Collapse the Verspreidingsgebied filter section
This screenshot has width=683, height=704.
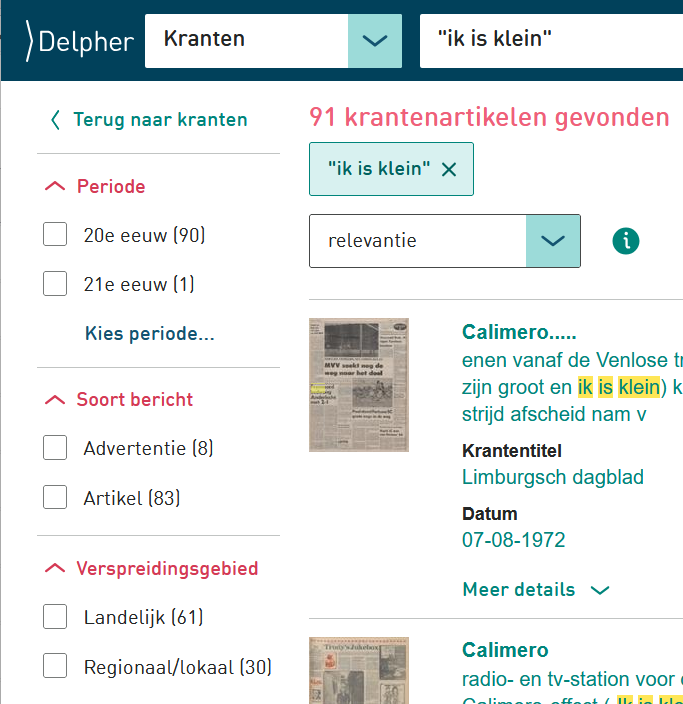coord(152,568)
